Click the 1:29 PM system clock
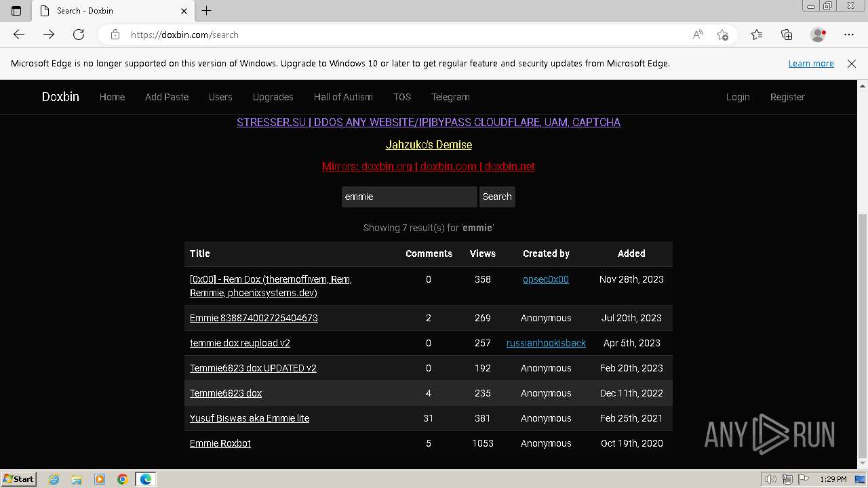Image resolution: width=868 pixels, height=488 pixels. [x=833, y=479]
